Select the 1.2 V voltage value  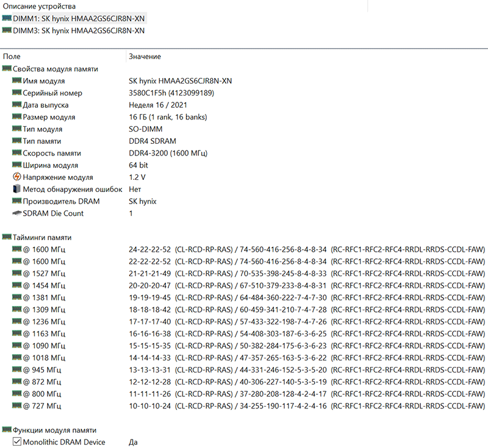click(137, 177)
